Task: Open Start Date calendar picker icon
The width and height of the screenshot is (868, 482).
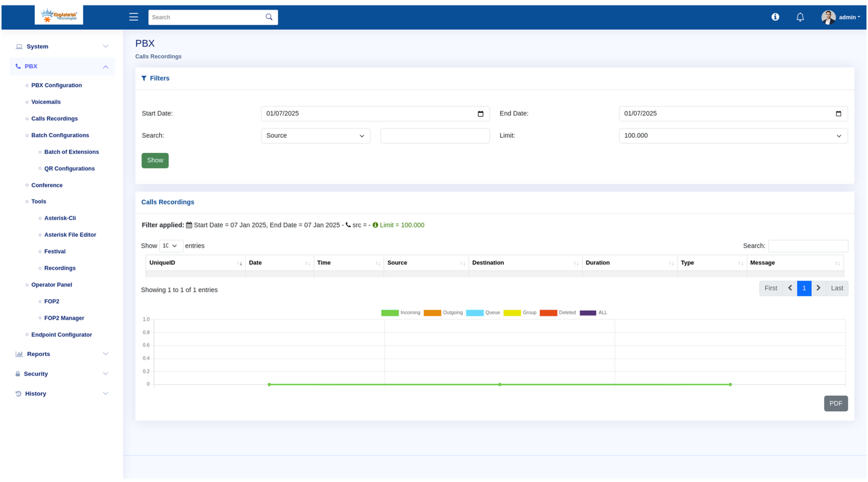Action: [480, 114]
